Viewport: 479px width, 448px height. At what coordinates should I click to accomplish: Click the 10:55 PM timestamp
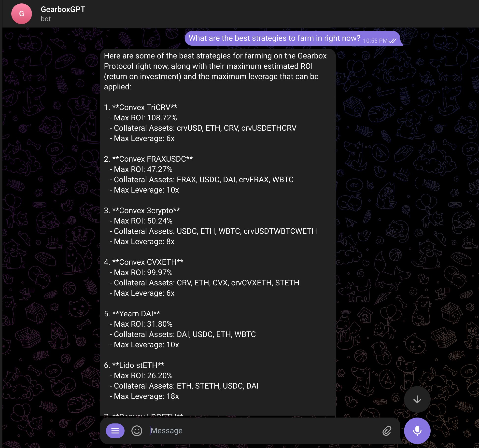tap(375, 41)
